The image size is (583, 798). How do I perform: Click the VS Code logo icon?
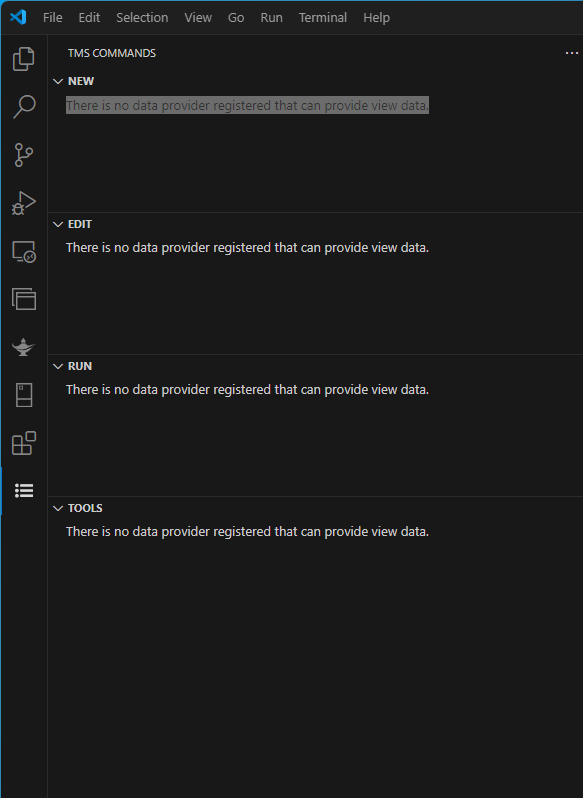click(x=18, y=17)
